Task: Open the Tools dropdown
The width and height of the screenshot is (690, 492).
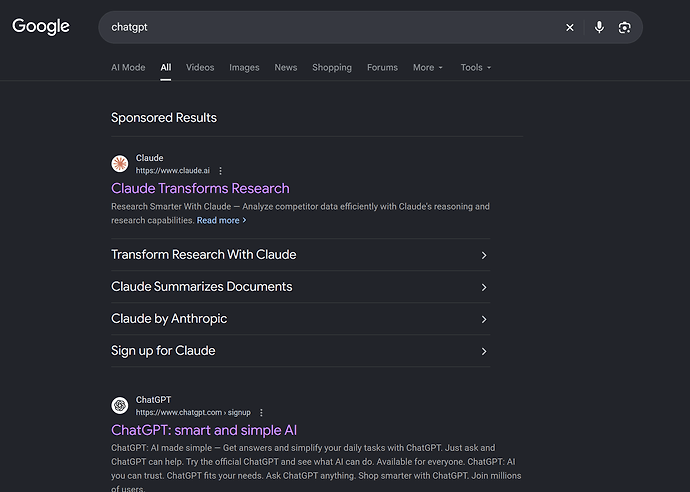Action: pyautogui.click(x=476, y=67)
